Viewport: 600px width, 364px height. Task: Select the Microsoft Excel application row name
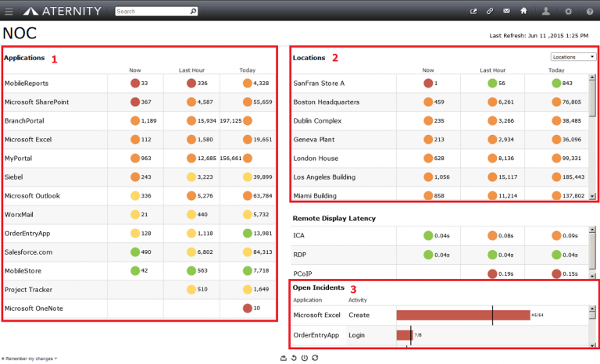click(28, 139)
